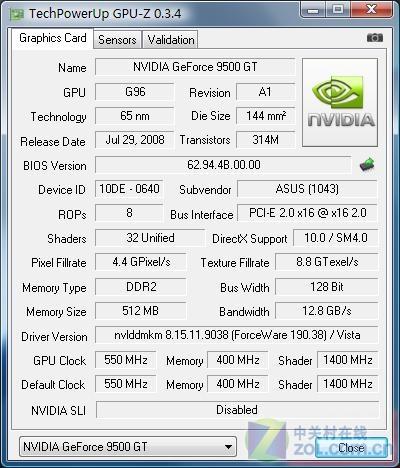This screenshot has height=468, width=400.
Task: Click the Bus Interface field
Action: (x=307, y=213)
